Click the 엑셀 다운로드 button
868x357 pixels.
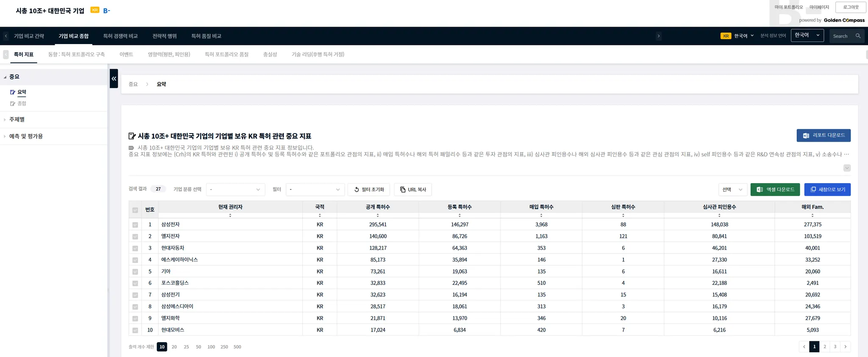tap(775, 190)
